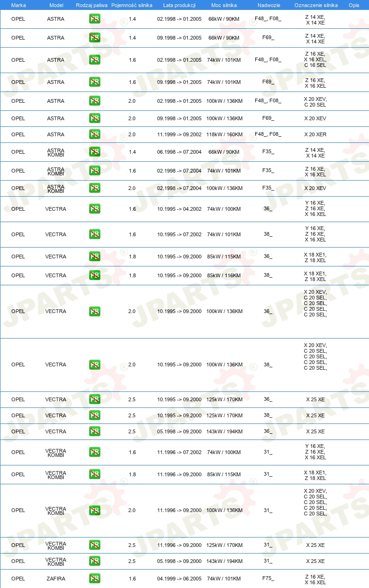Click the Nadwozie column header
Screen dimensions: 369x588
[x=268, y=5]
